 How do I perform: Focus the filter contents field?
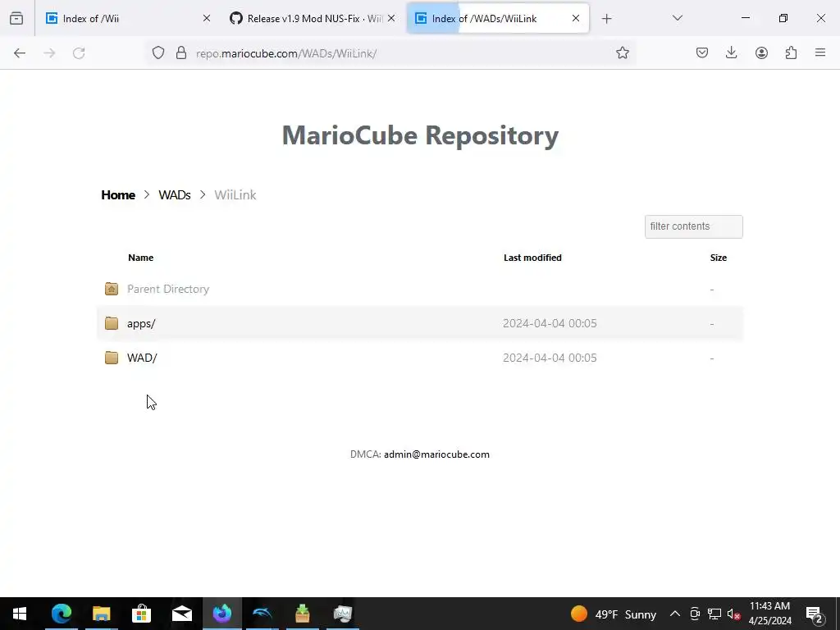693,226
